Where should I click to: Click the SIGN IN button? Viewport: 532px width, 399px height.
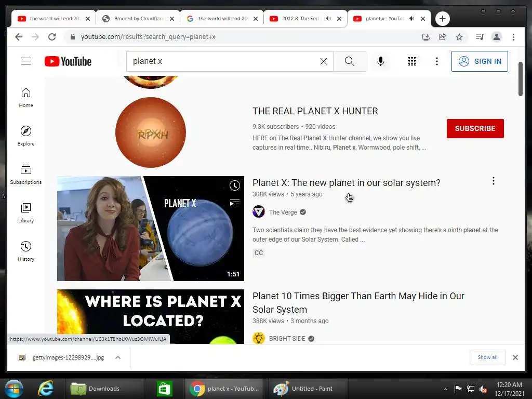click(480, 61)
